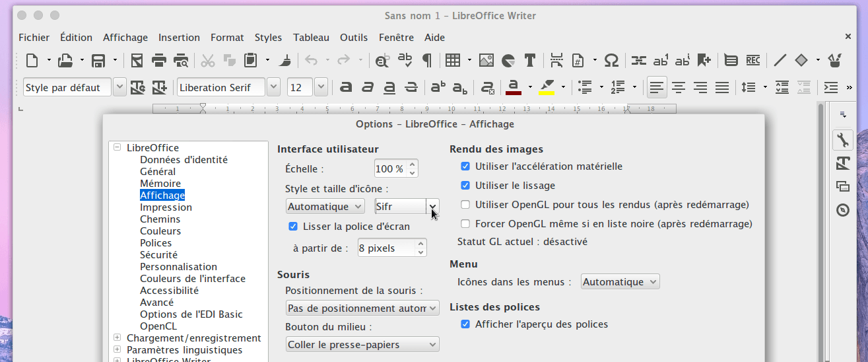The image size is (868, 362).
Task: Open the Fichier menu
Action: click(34, 38)
